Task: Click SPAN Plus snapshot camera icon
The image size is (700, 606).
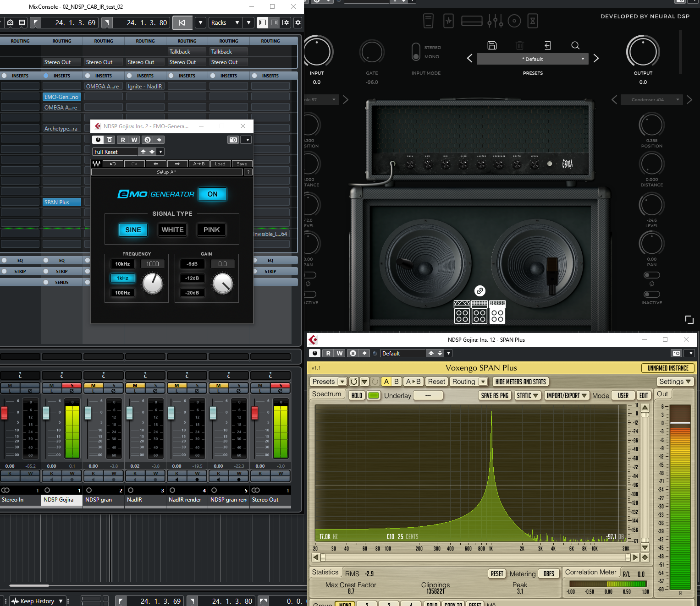Action: [x=677, y=353]
